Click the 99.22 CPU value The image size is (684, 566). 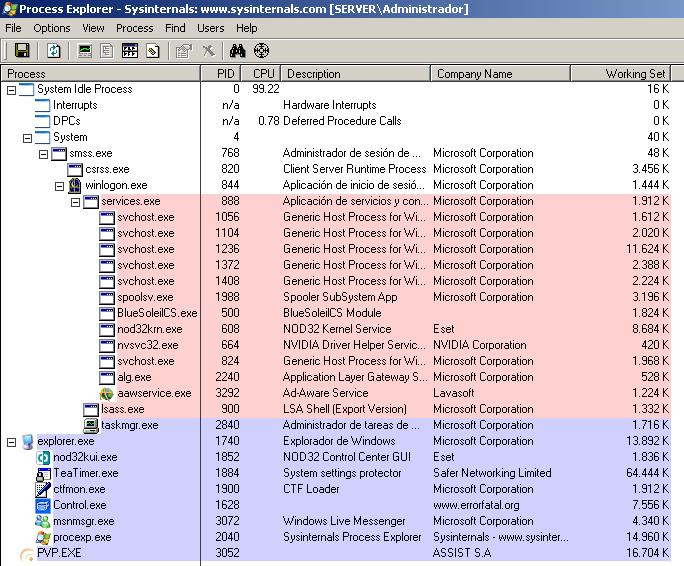[x=266, y=89]
